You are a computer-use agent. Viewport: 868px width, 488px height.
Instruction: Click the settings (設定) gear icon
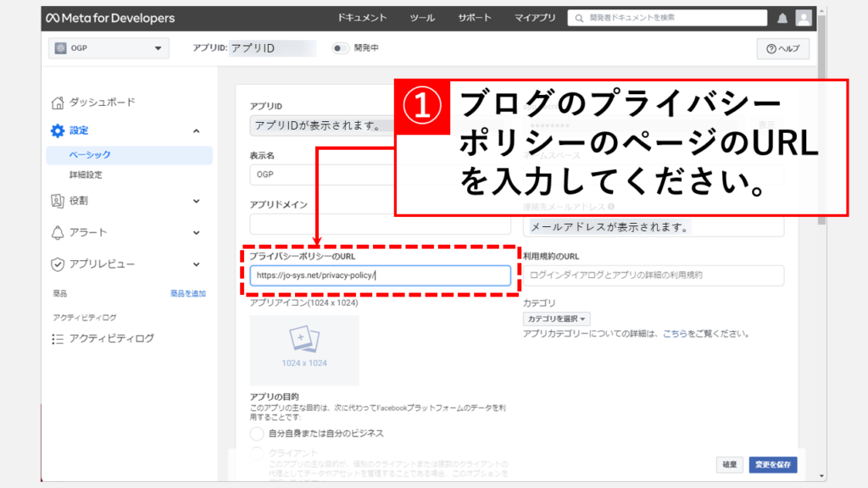58,130
